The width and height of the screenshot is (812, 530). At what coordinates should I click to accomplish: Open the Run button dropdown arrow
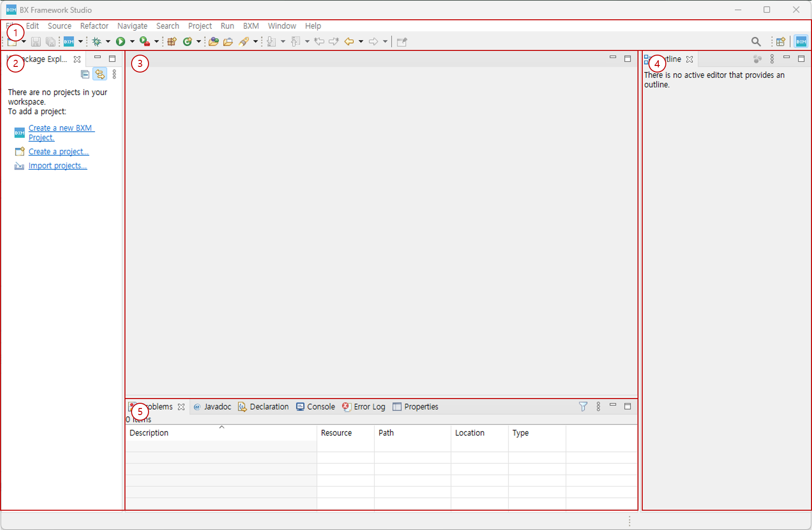(132, 41)
